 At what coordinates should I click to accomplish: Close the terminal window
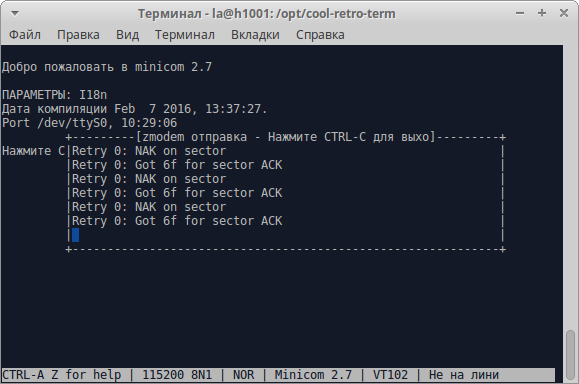point(564,13)
